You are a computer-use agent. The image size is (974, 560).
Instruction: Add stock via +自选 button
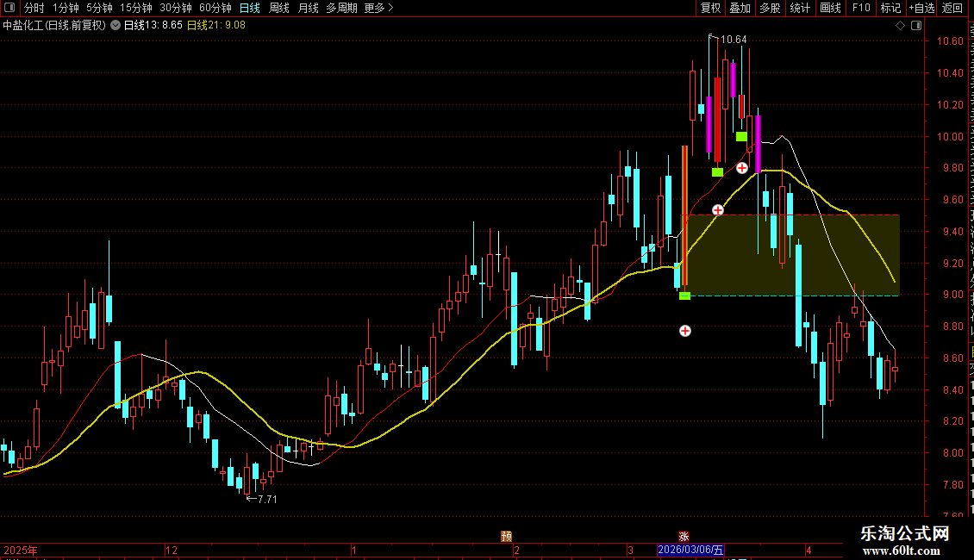coord(921,8)
